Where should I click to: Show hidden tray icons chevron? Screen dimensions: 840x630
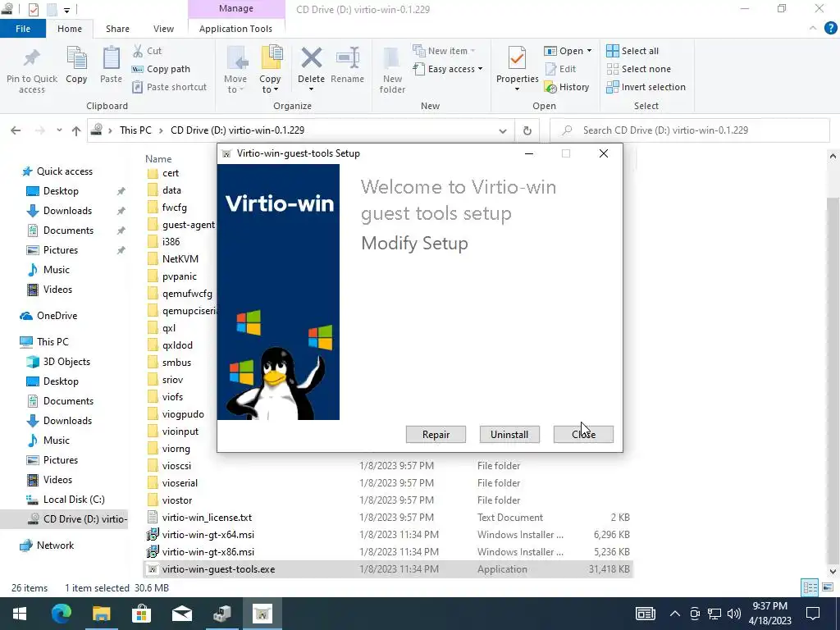[x=674, y=614]
